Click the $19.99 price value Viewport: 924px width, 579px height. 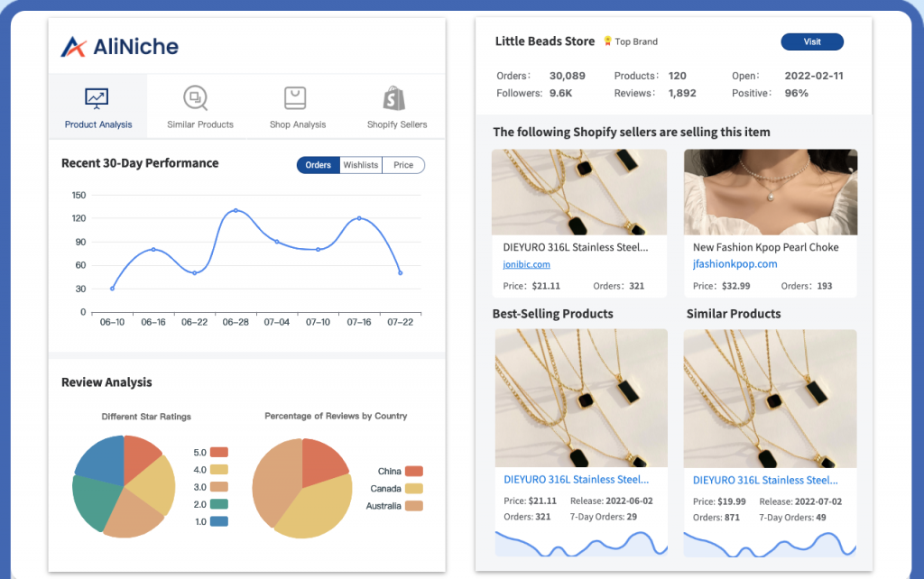(x=731, y=501)
